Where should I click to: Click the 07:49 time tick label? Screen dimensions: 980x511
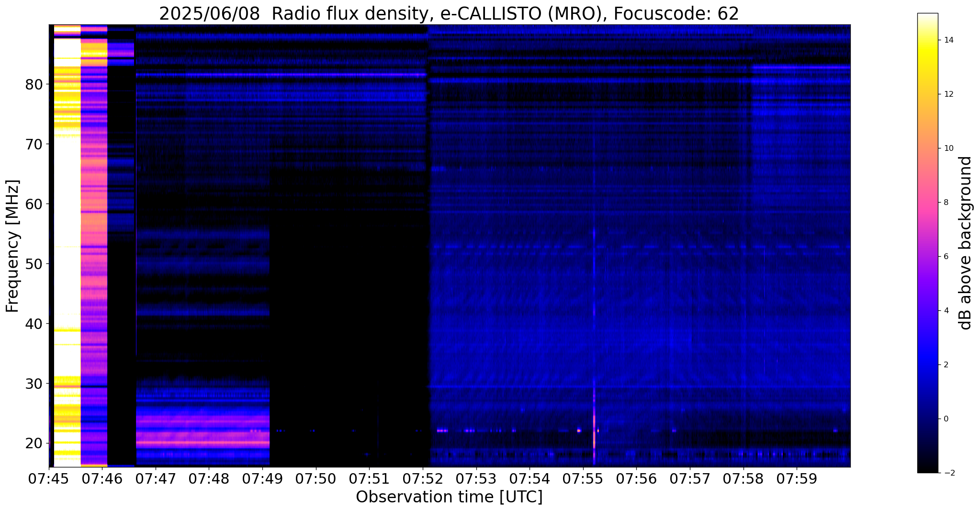coord(263,479)
